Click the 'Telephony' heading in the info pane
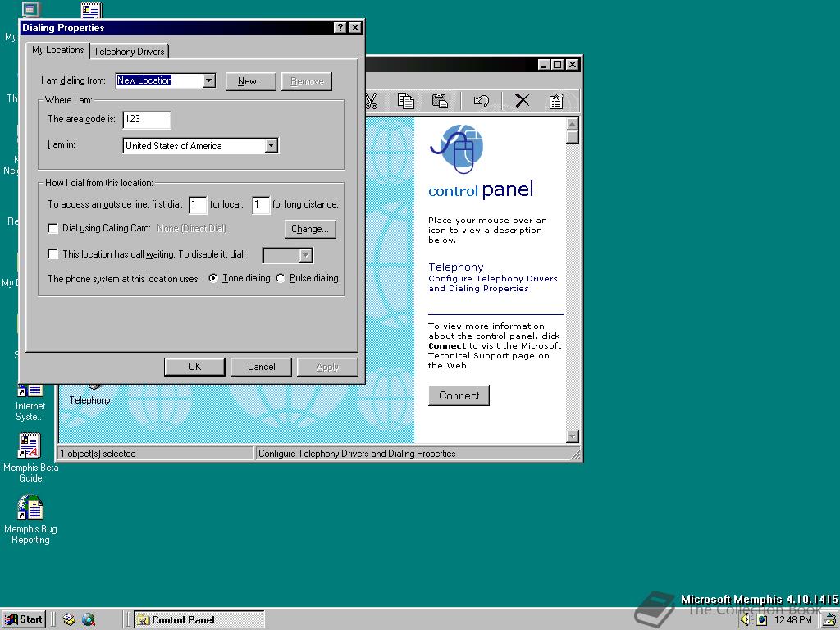 pos(456,267)
